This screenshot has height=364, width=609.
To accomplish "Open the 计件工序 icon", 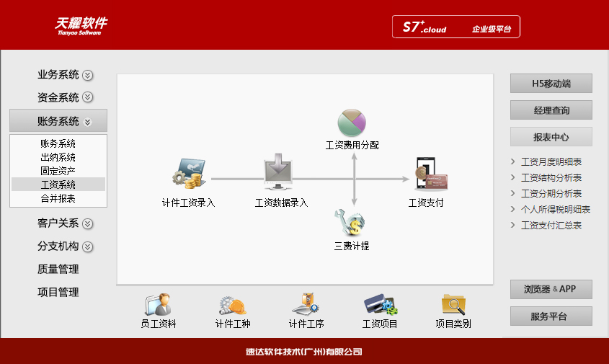I will point(306,305).
